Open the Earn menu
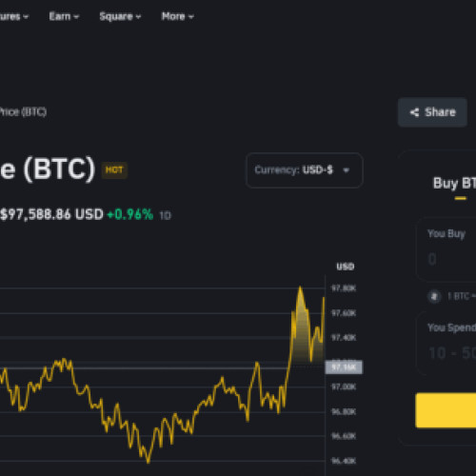The width and height of the screenshot is (476, 476). pos(64,16)
